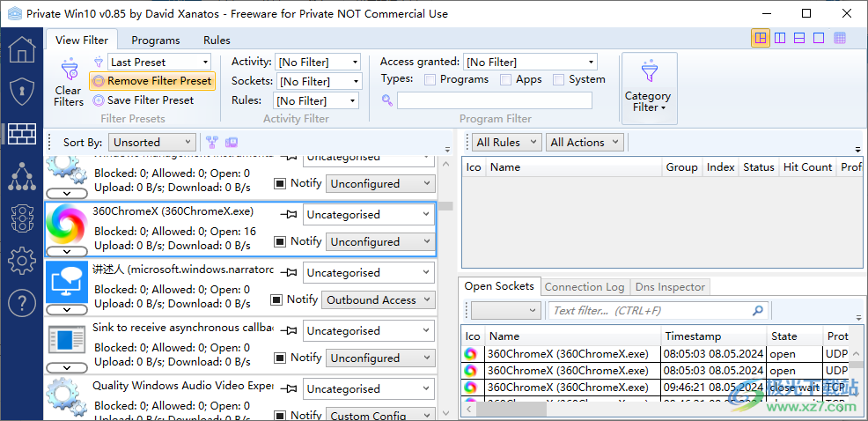Click the socket Text filter input field

(x=650, y=311)
